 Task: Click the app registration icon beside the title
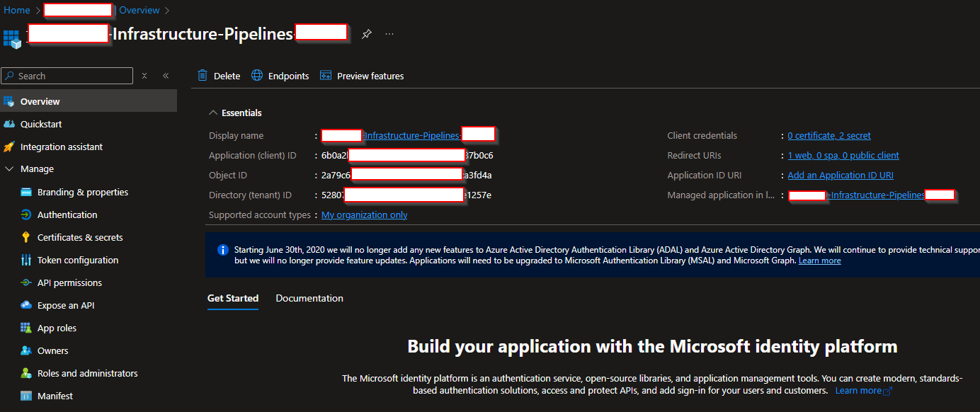[x=12, y=38]
